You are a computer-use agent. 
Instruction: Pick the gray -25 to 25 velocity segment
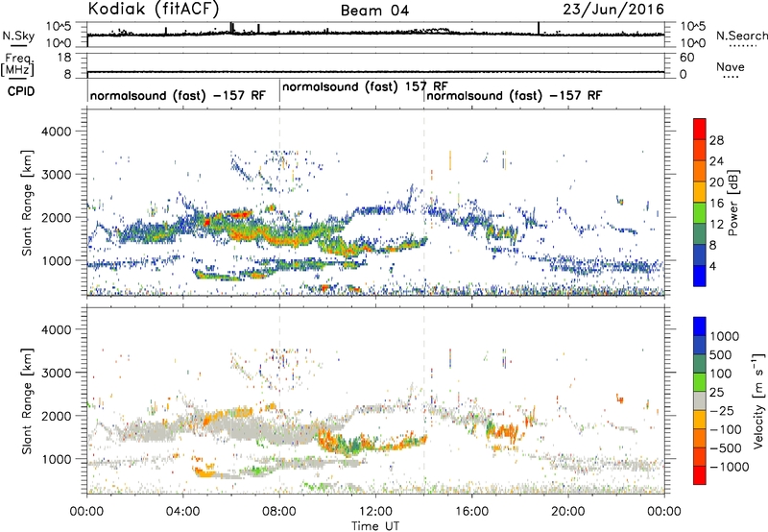700,401
